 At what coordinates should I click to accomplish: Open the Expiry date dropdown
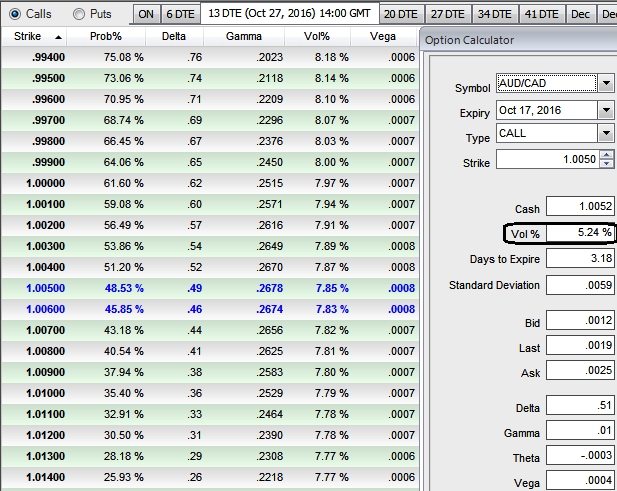point(606,109)
